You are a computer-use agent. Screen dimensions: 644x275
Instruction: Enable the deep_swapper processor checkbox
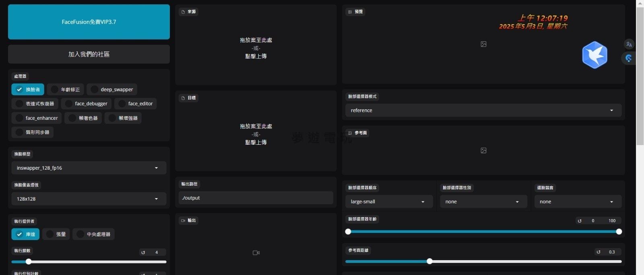coord(95,90)
